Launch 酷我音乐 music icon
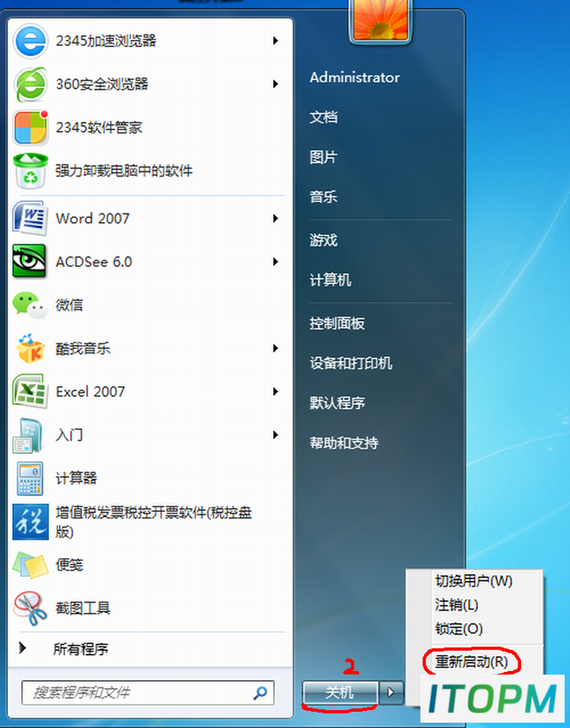The width and height of the screenshot is (570, 728). coord(30,348)
